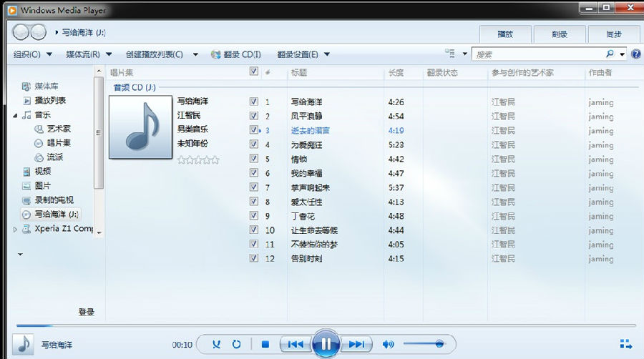Stop playback
Viewport: 644px width, 359px height.
pyautogui.click(x=265, y=344)
